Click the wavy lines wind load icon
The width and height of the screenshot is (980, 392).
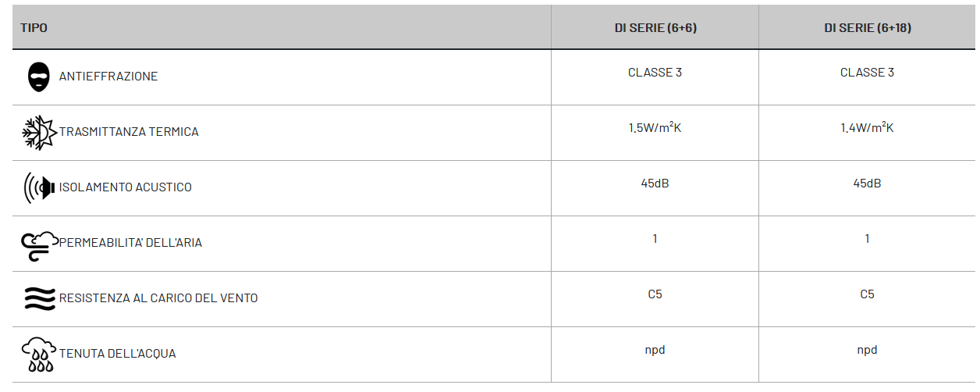pyautogui.click(x=39, y=298)
